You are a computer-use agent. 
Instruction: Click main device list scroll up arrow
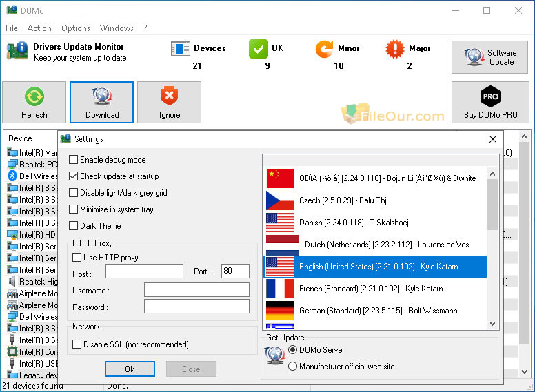[x=524, y=136]
